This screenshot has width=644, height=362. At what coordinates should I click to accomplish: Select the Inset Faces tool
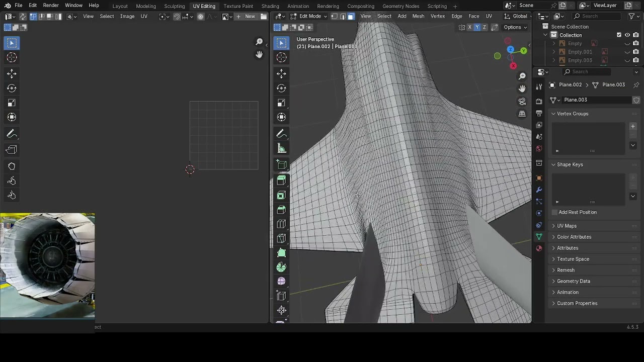point(281,195)
